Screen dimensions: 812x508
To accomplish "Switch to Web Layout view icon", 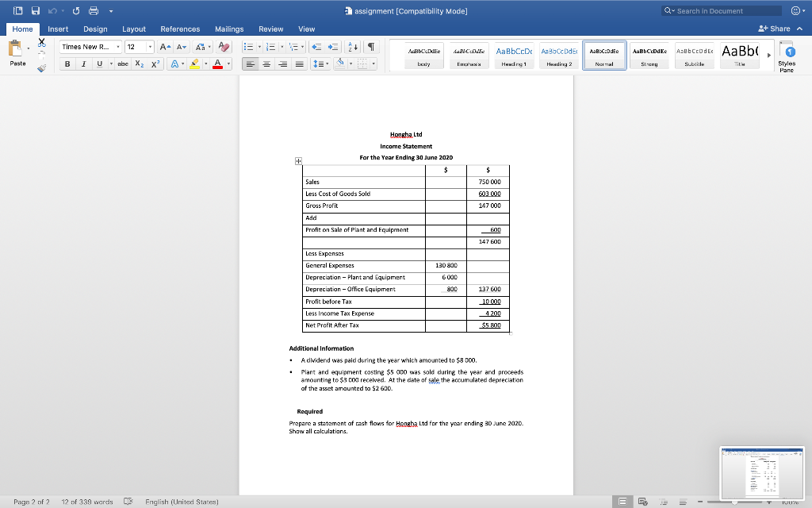I will 642,502.
